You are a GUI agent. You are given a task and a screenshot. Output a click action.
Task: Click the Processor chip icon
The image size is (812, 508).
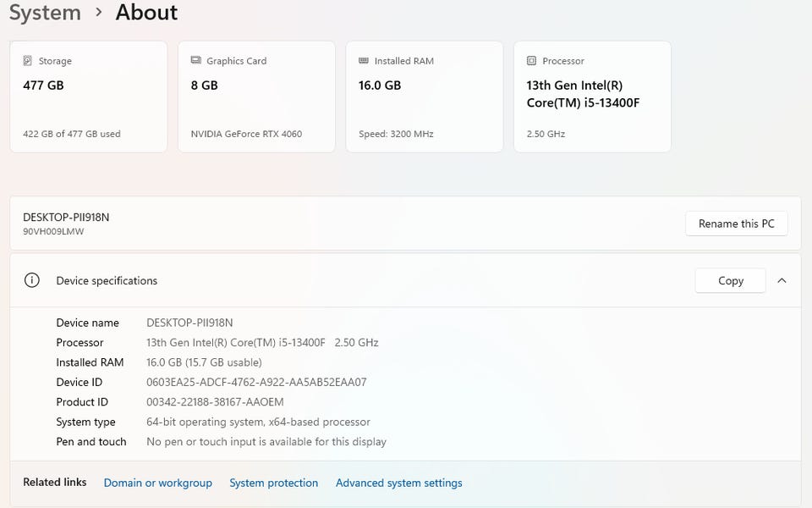click(531, 61)
